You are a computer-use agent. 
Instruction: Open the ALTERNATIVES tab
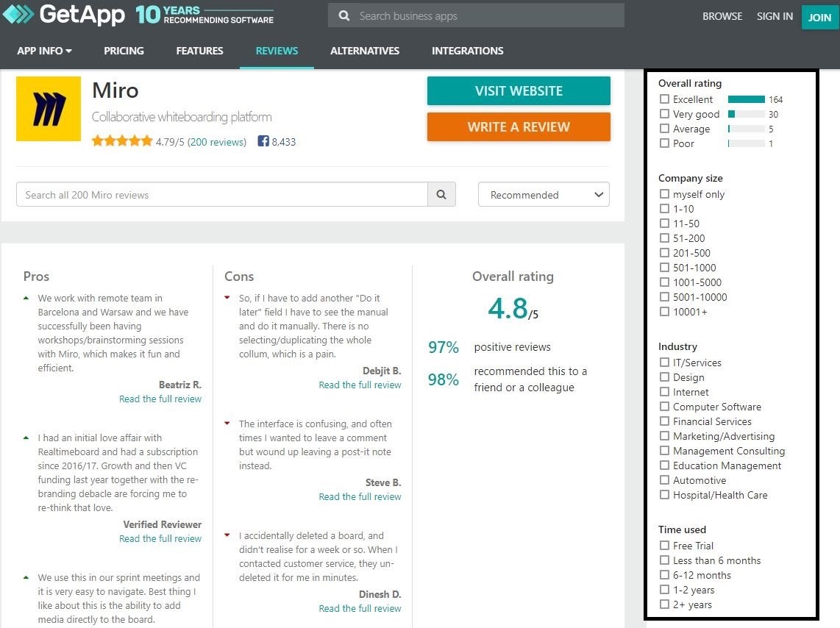click(x=365, y=51)
